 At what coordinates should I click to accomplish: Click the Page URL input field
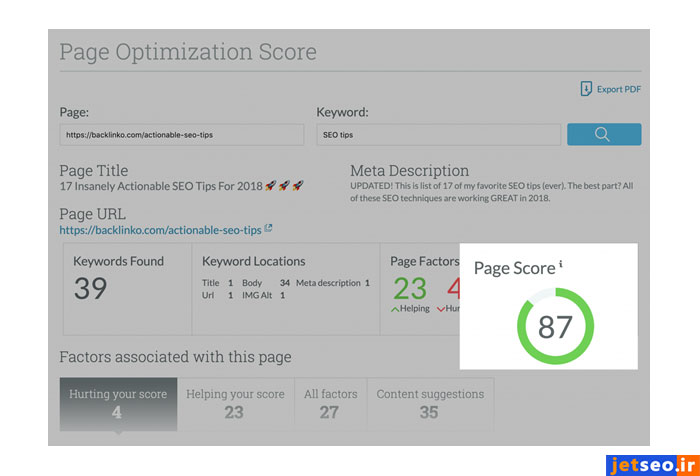click(x=181, y=135)
